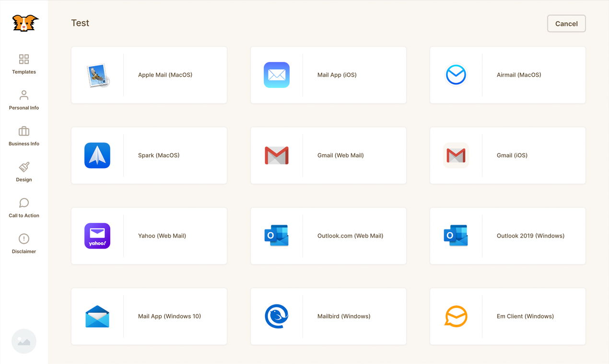Click the Gmail Web Mail icon
Screen dimensions: 609x364
[277, 156]
